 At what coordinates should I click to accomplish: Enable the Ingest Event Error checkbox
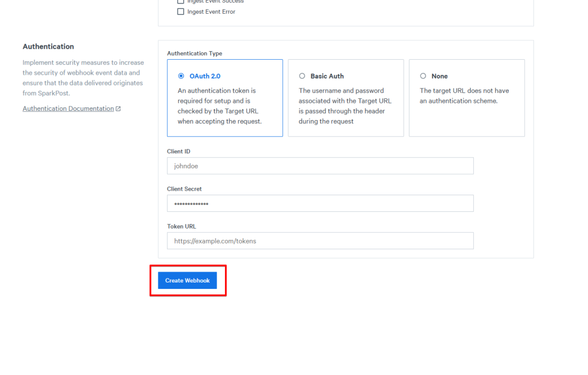181,11
